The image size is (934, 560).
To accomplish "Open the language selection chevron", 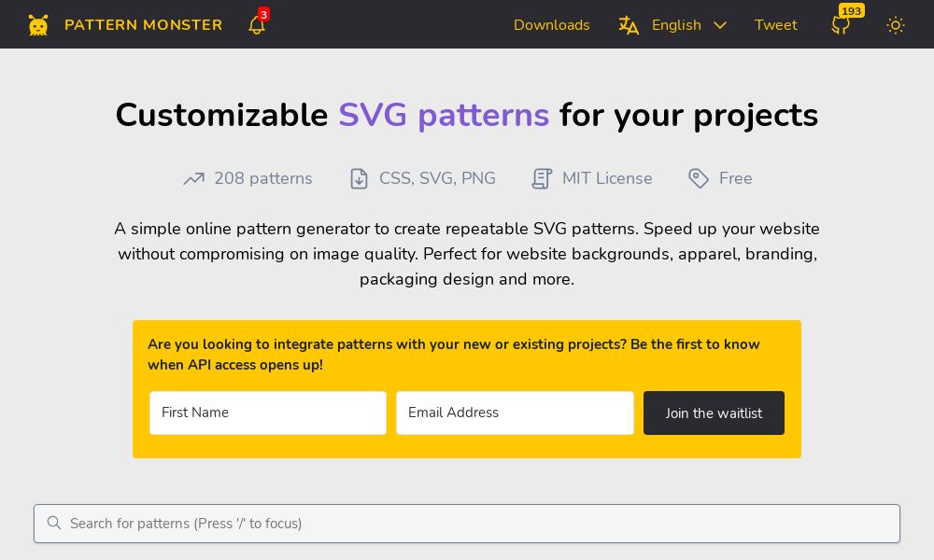I will tap(719, 25).
